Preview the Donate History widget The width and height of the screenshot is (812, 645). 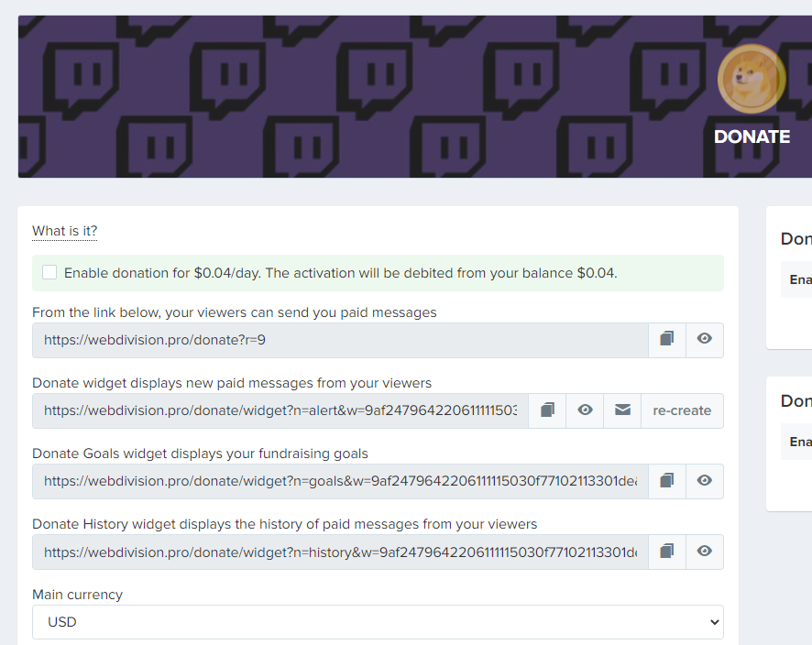(x=704, y=552)
